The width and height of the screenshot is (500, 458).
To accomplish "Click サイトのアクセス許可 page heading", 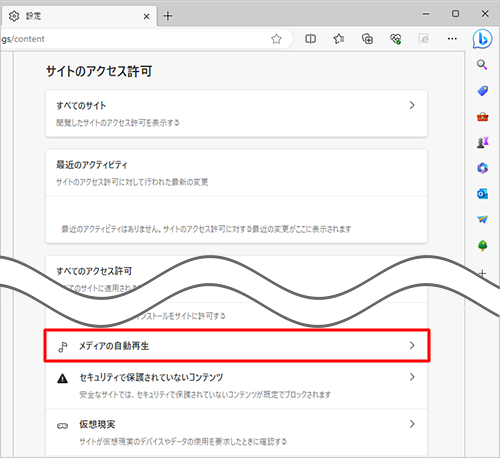I will coord(99,71).
